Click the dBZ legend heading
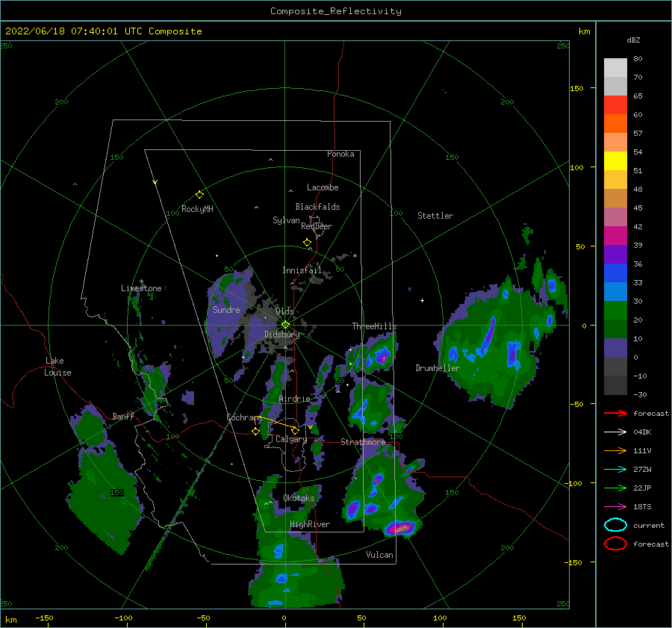This screenshot has width=672, height=628. pos(633,40)
